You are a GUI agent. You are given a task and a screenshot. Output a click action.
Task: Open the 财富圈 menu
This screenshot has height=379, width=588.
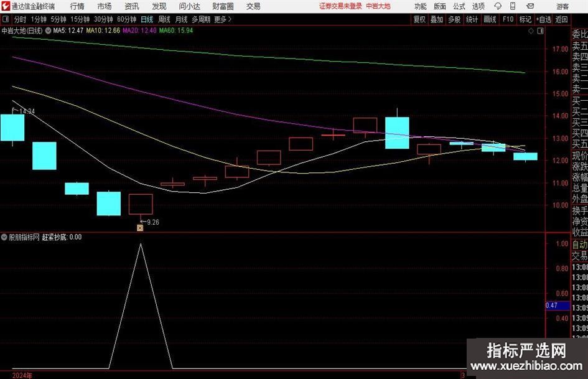[223, 6]
